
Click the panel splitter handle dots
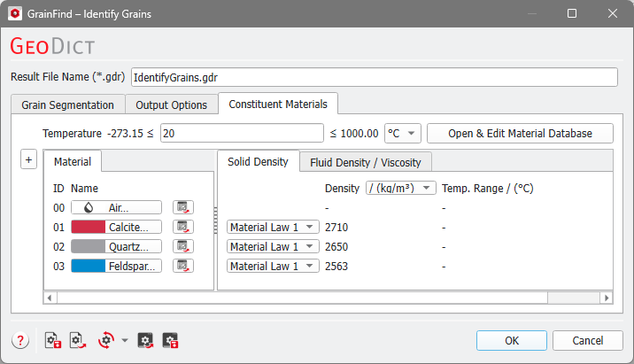click(215, 221)
